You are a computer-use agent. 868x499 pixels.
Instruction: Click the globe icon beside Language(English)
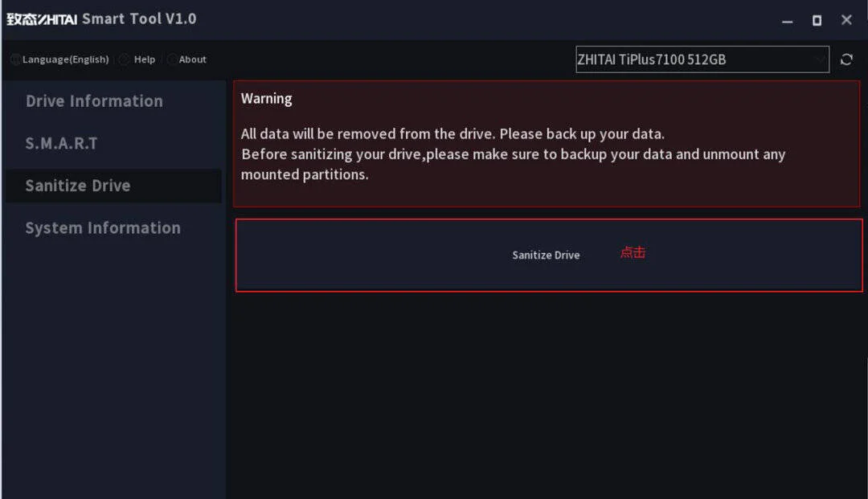tap(15, 59)
